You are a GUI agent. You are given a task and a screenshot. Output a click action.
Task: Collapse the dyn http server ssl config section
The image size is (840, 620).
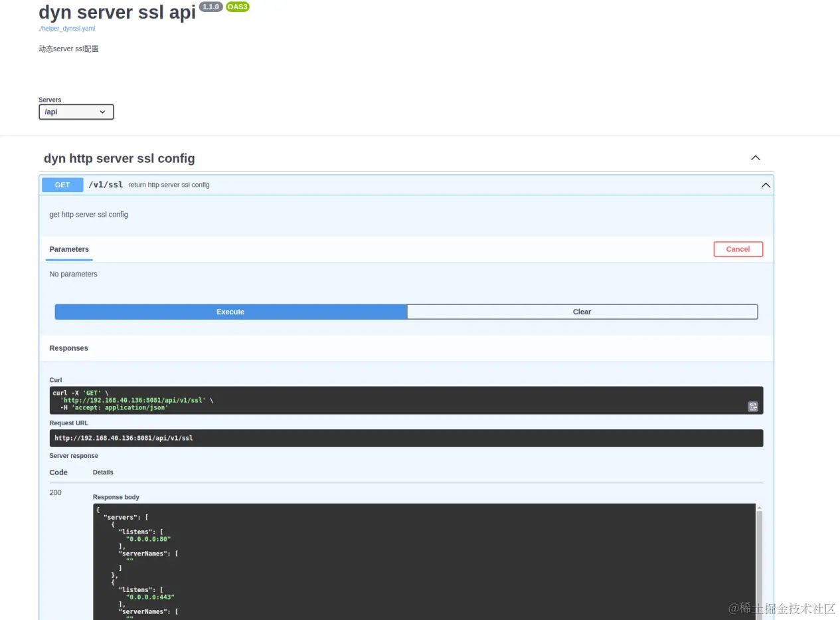pos(755,158)
